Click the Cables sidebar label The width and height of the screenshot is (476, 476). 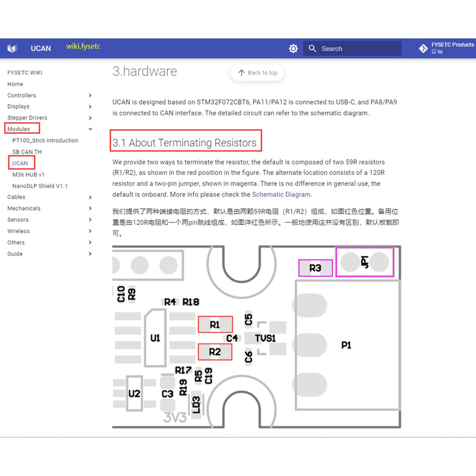coord(17,197)
